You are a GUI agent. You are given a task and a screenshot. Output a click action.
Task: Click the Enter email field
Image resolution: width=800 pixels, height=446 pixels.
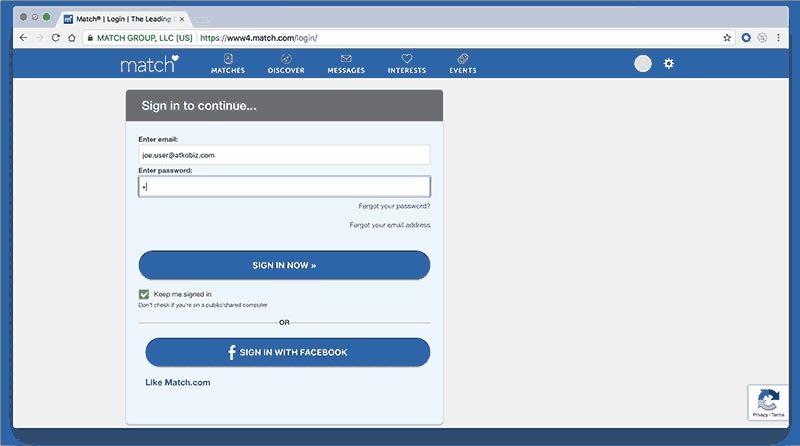coord(284,155)
